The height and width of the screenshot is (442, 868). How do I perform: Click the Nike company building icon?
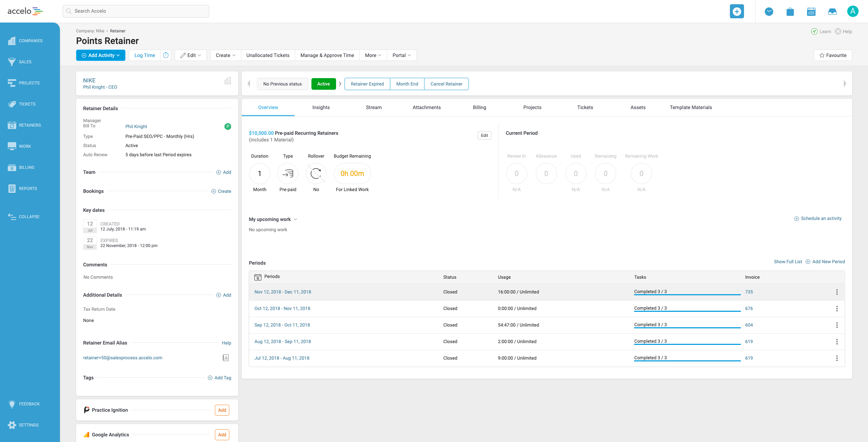point(228,81)
